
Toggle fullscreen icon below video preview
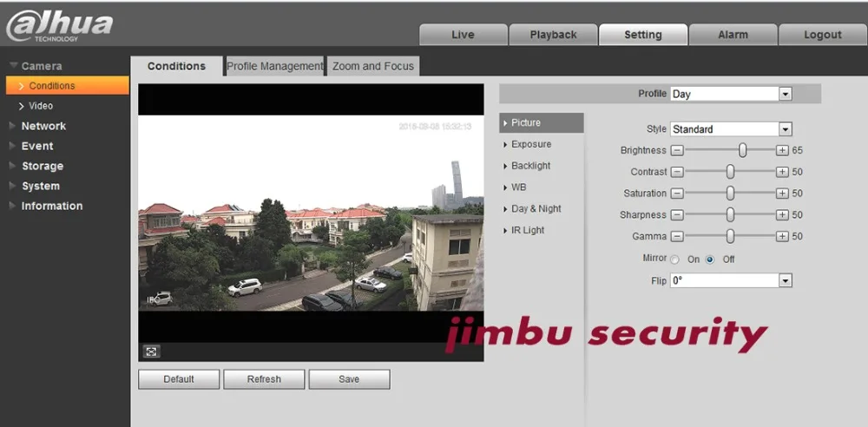point(152,351)
